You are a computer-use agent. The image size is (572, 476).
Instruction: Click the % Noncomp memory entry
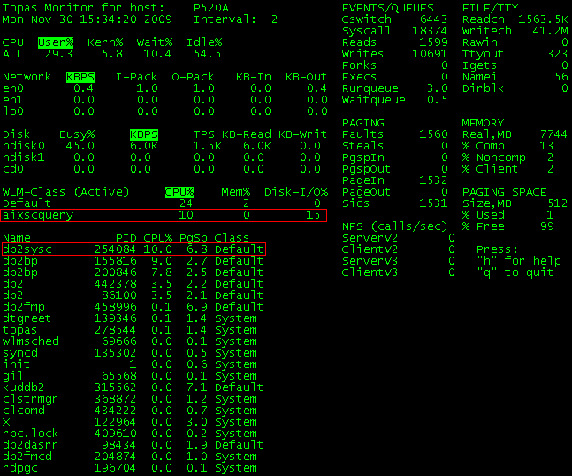[508, 158]
